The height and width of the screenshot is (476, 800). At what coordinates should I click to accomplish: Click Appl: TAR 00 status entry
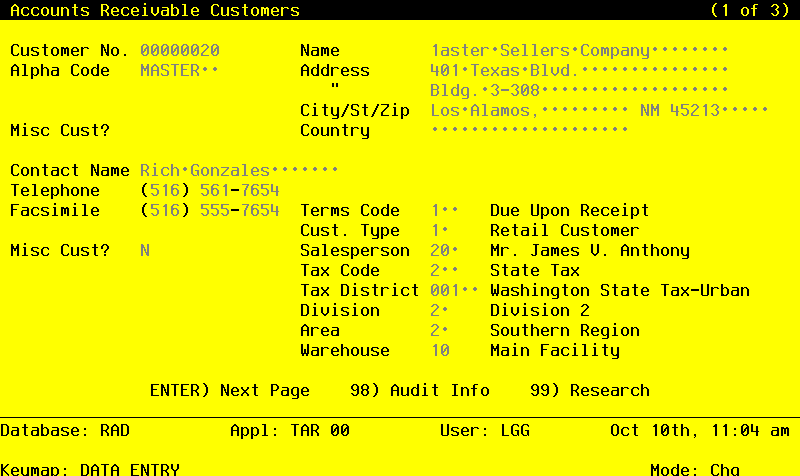290,431
